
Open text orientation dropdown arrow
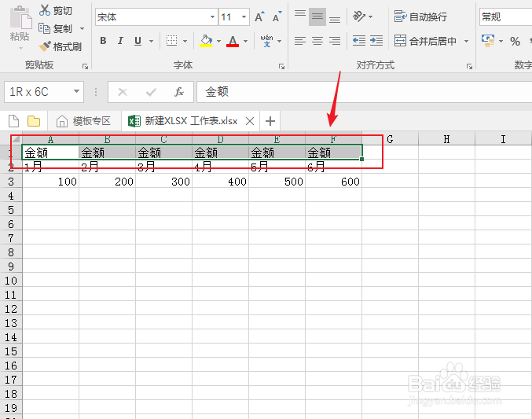pyautogui.click(x=370, y=17)
